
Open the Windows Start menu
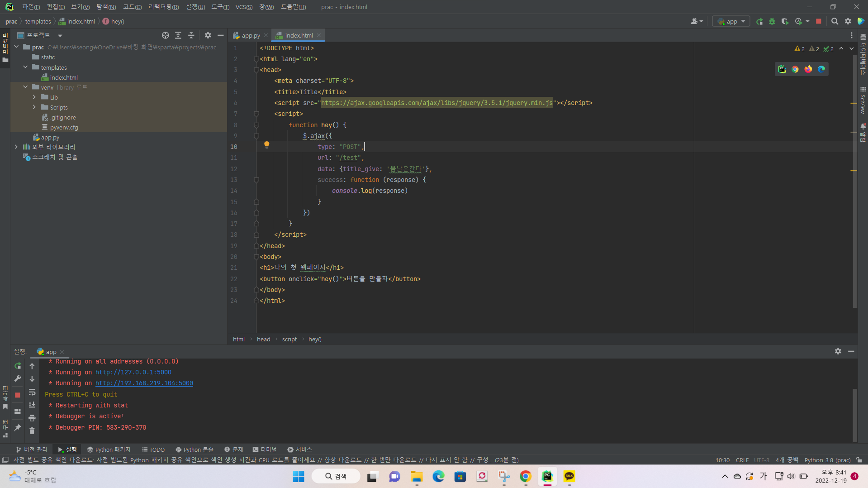299,476
